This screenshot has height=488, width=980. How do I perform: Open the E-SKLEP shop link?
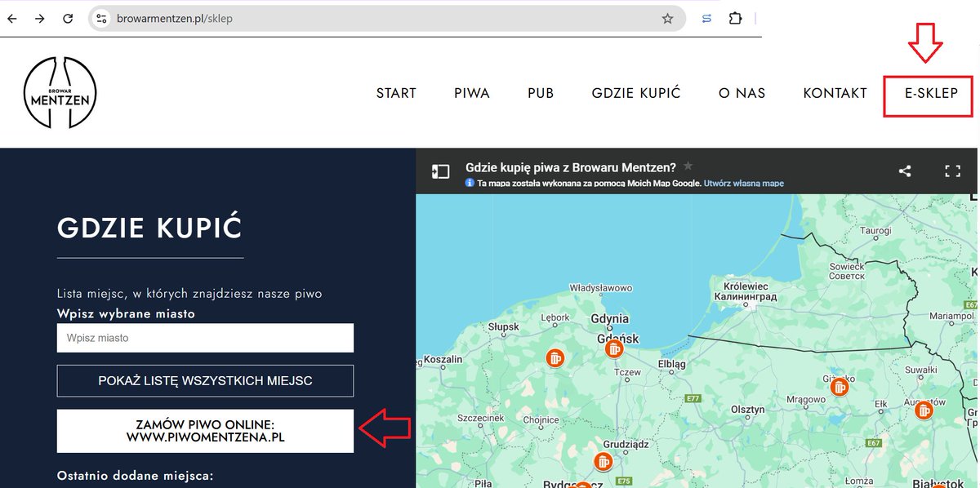click(x=931, y=93)
